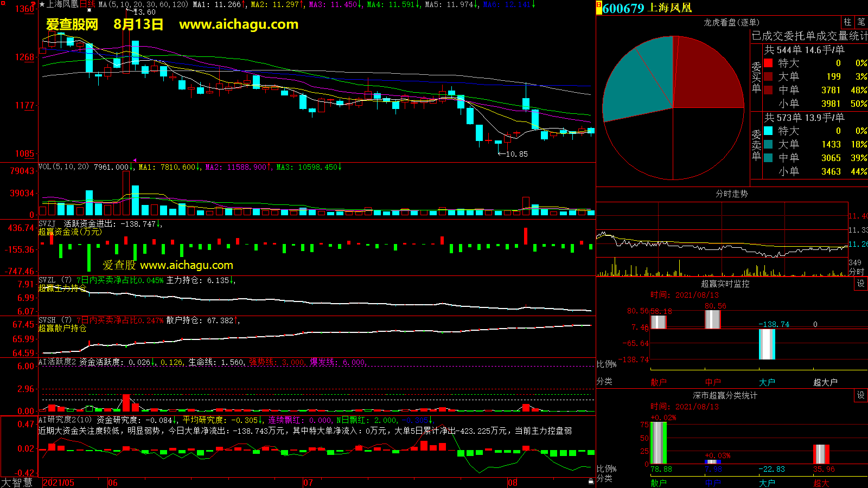Open settings (设) for 超赢实时监控 panel

[861, 284]
